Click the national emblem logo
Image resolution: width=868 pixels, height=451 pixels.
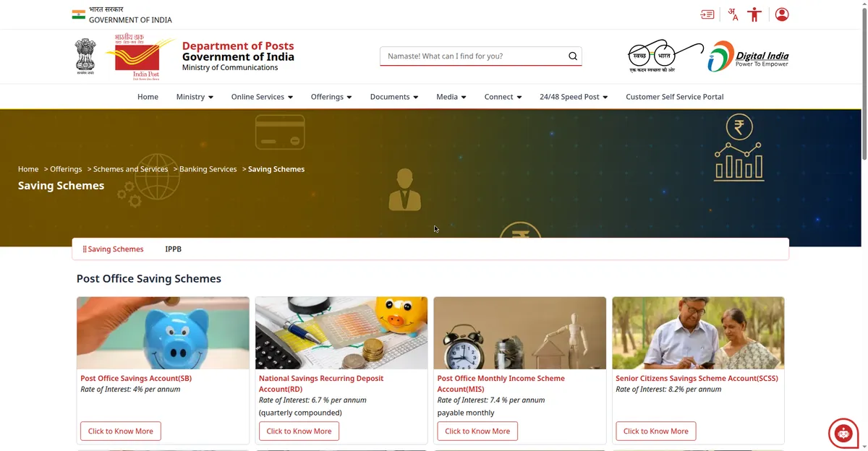85,56
